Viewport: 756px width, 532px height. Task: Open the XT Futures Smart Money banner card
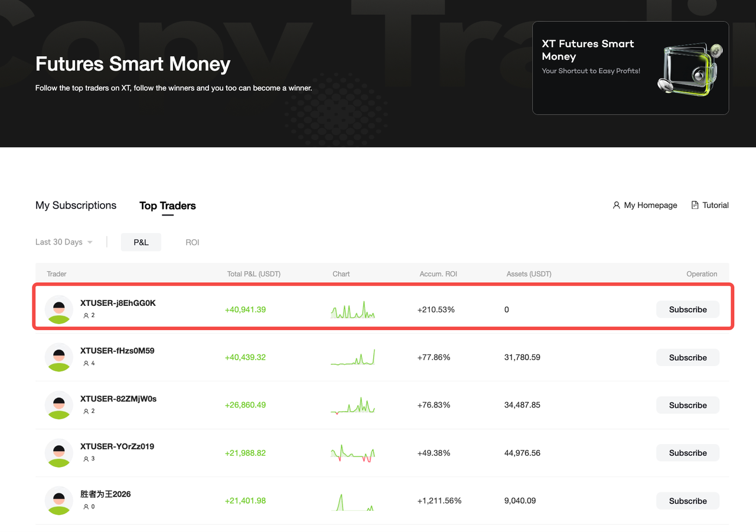[631, 68]
